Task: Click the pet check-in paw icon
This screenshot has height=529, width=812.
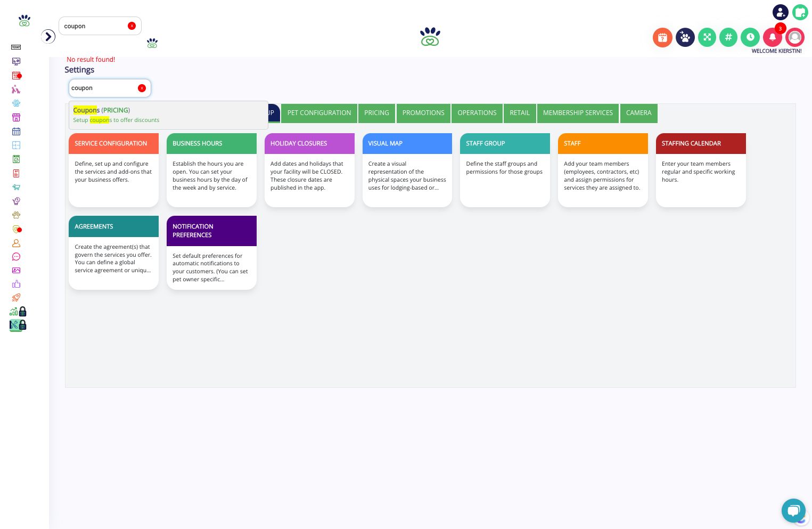Action: (x=685, y=37)
